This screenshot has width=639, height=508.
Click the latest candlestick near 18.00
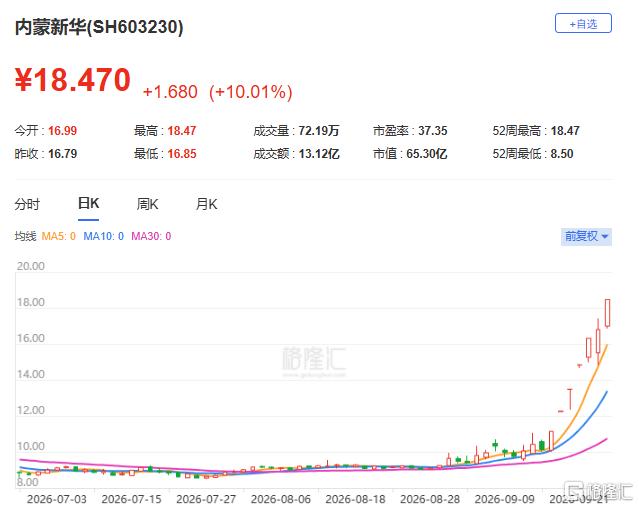607,313
